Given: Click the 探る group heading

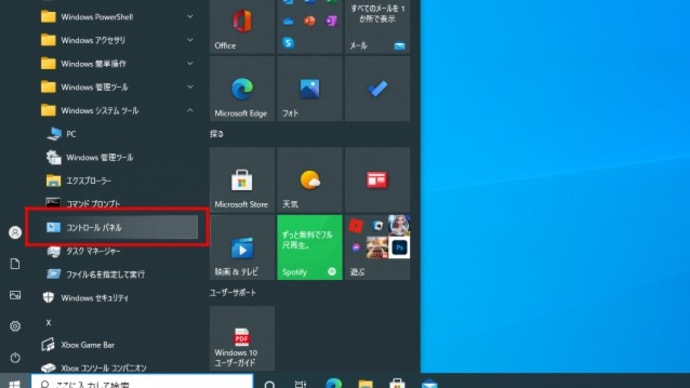Looking at the screenshot, I should pyautogui.click(x=217, y=134).
